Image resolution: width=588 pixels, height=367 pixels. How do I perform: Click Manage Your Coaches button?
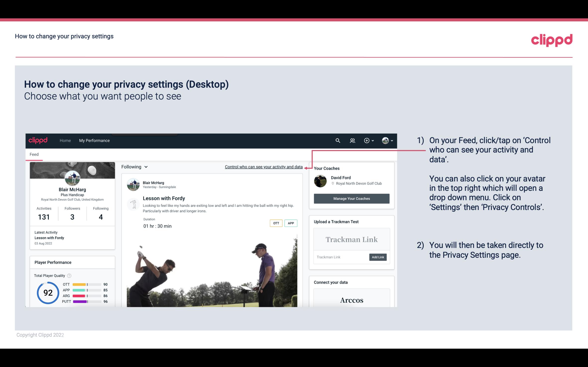pyautogui.click(x=351, y=198)
